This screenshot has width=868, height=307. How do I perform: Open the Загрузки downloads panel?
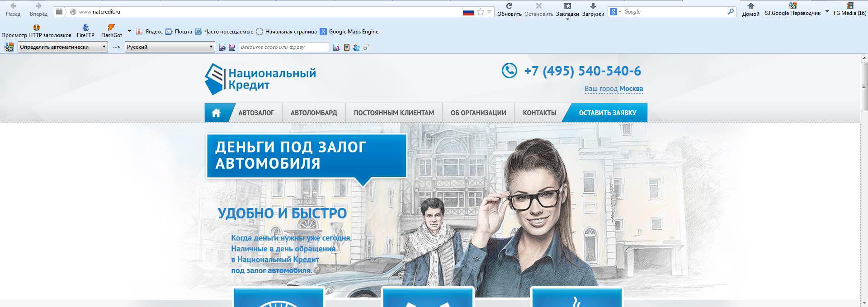click(593, 9)
